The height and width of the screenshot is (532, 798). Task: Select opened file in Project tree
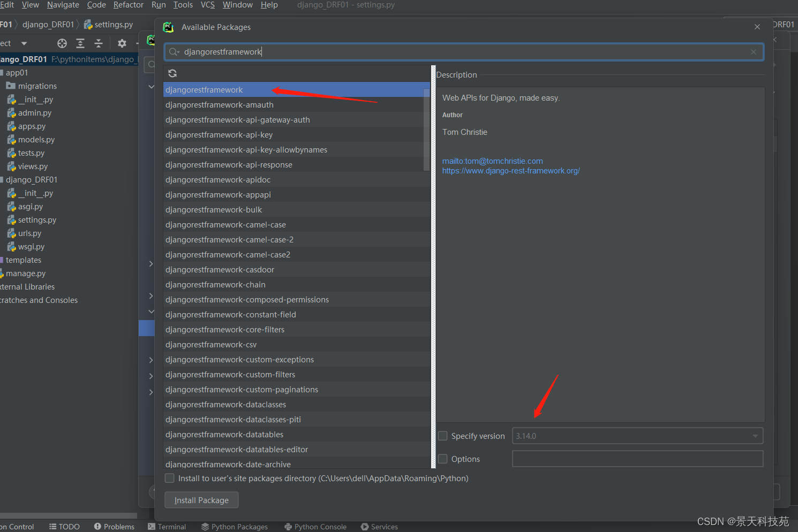[x=62, y=43]
